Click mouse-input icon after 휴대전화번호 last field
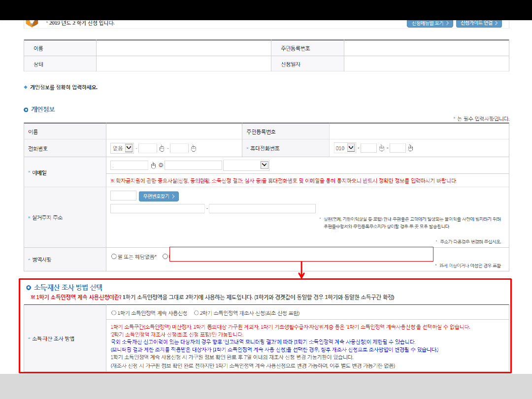Screen dimensions: 532x399 pos(411,148)
